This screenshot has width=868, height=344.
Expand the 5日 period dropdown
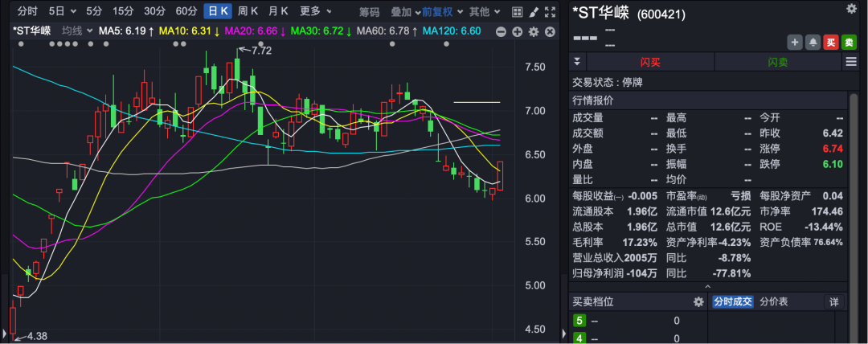(x=63, y=11)
